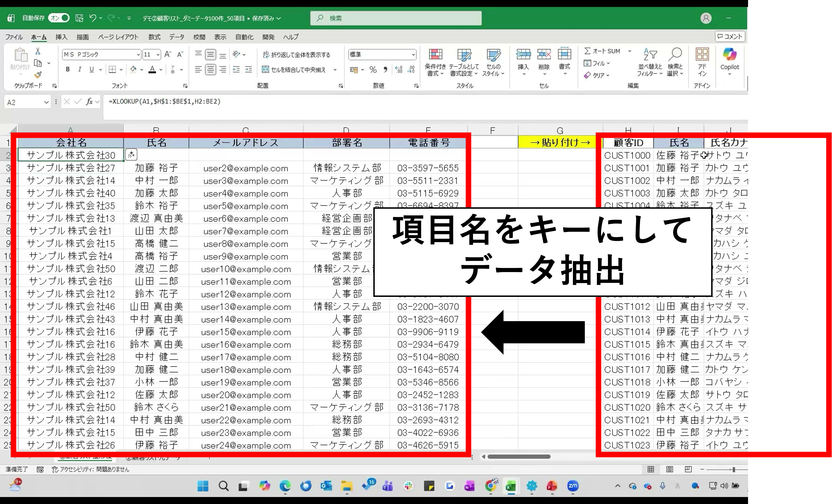Viewport: 832px width, 504px height.
Task: Click the insert function fx icon
Action: pyautogui.click(x=89, y=102)
